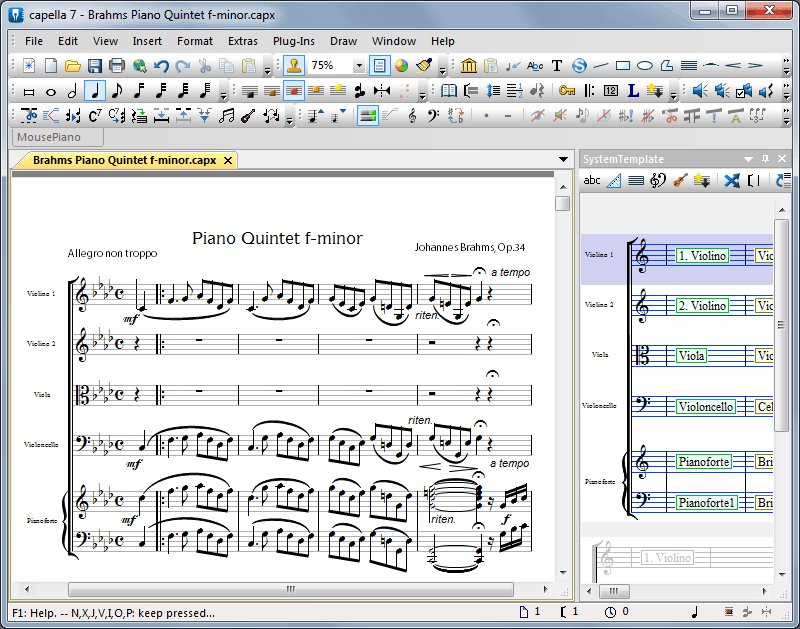Screen dimensions: 800x629
Task: Click the abc icon in SystemTemplate panel
Action: point(592,180)
